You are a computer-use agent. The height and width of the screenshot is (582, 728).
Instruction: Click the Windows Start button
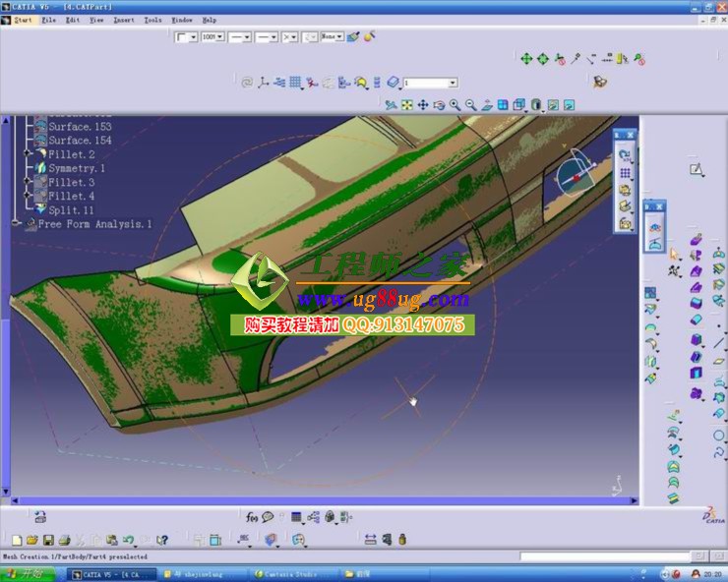coord(27,574)
